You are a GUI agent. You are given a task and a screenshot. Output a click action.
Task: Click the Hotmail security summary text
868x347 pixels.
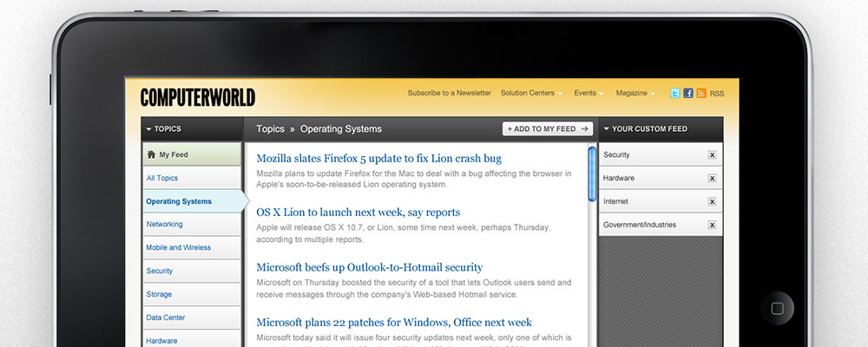pyautogui.click(x=413, y=288)
